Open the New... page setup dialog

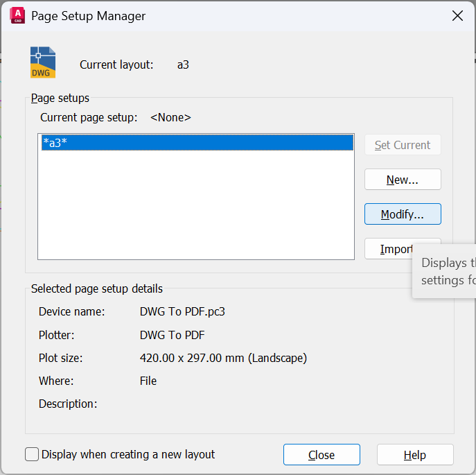[403, 180]
